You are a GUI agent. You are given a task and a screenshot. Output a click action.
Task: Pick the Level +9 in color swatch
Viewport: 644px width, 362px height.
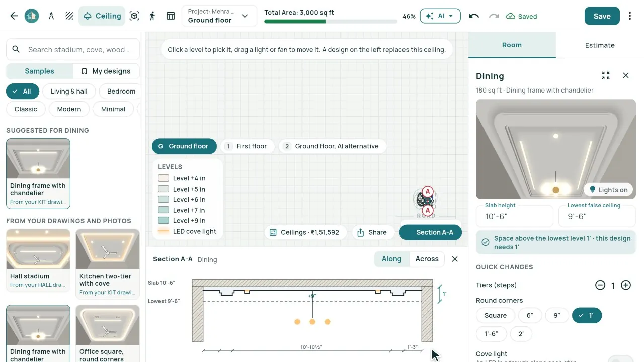click(164, 221)
